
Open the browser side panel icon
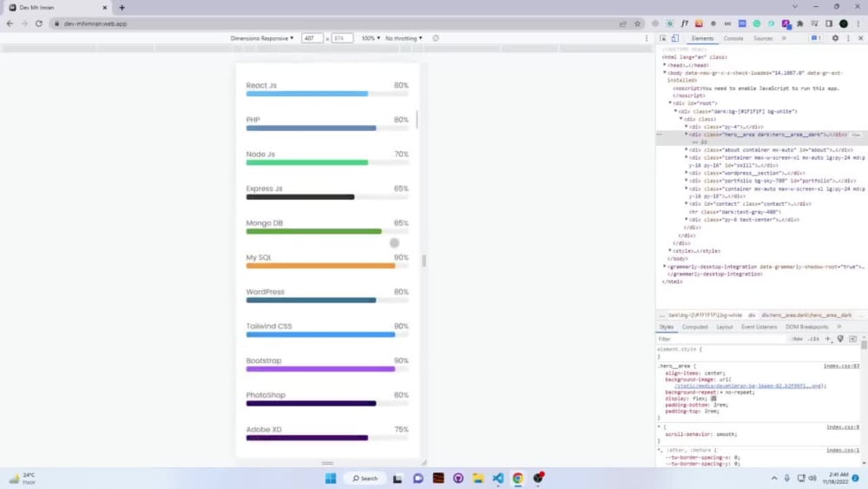829,23
